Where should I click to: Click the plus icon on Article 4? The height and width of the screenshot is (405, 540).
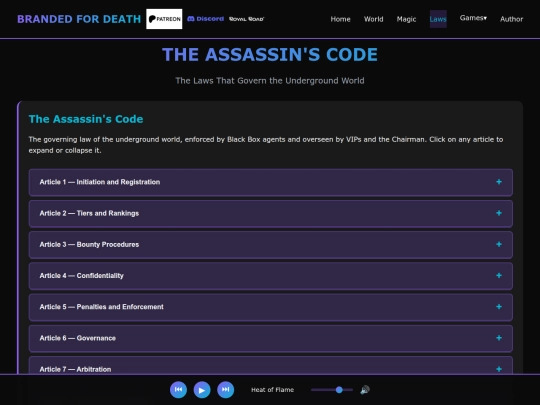pos(499,276)
